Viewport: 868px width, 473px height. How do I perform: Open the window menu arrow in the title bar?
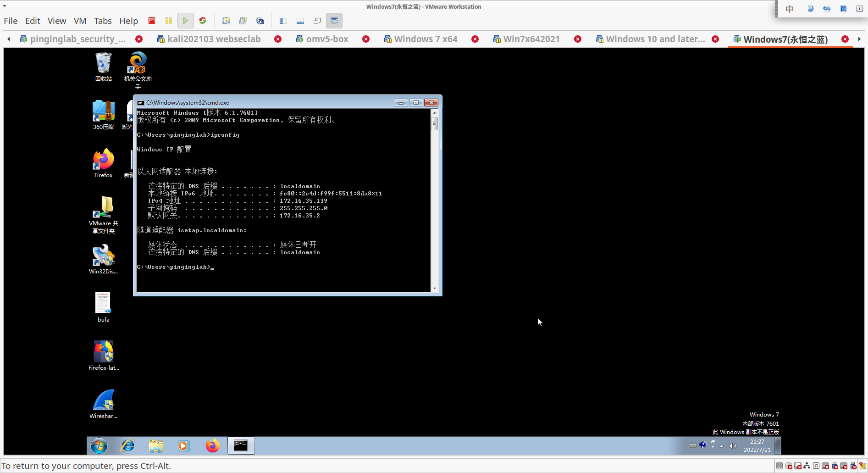pyautogui.click(x=5, y=6)
